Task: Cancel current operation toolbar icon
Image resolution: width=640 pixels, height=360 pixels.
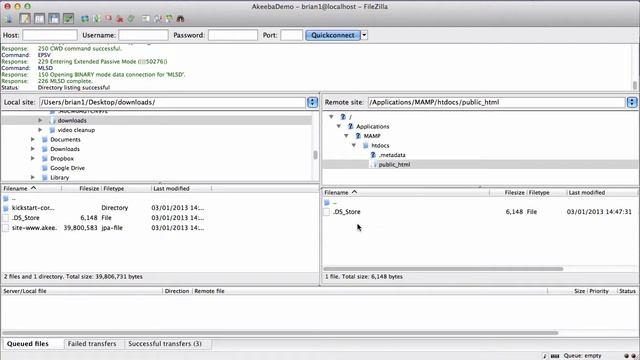Action: 108,19
